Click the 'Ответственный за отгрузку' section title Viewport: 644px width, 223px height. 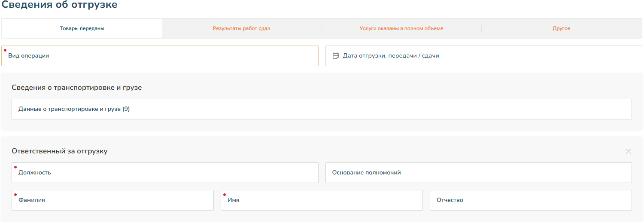[x=59, y=151]
